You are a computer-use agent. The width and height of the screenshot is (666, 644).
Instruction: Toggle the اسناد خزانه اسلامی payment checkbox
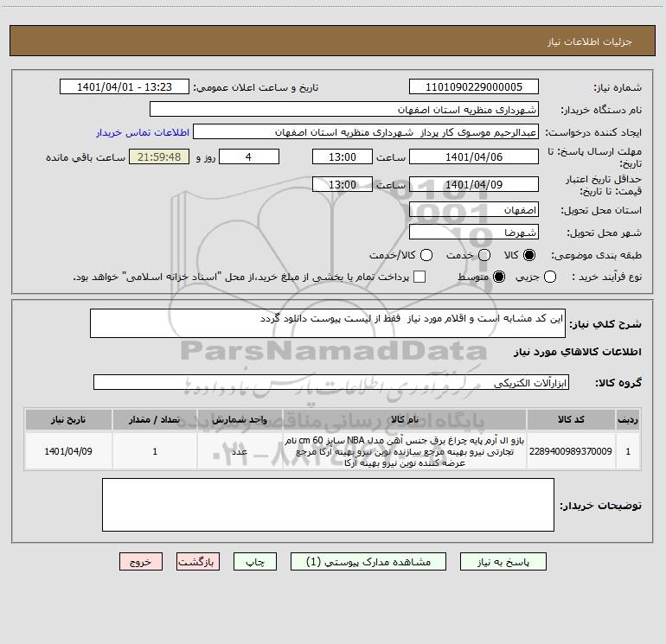419,277
